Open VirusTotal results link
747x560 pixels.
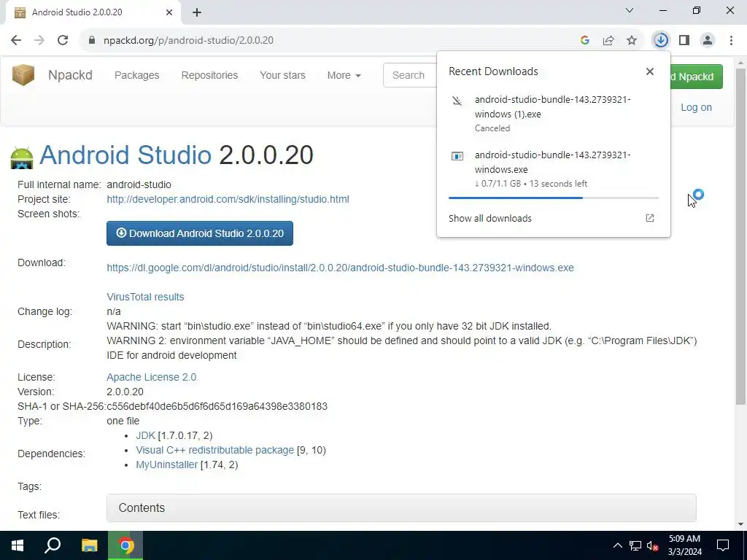(145, 297)
